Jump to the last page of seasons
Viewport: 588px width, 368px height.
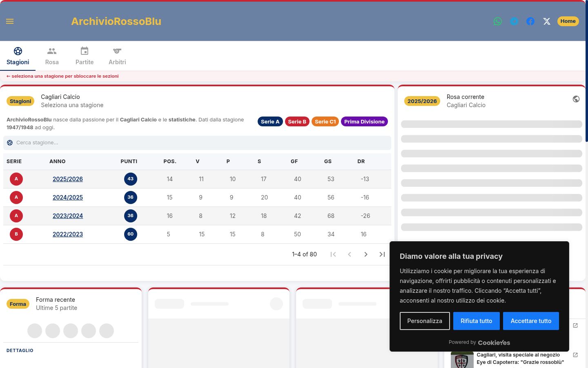point(382,254)
